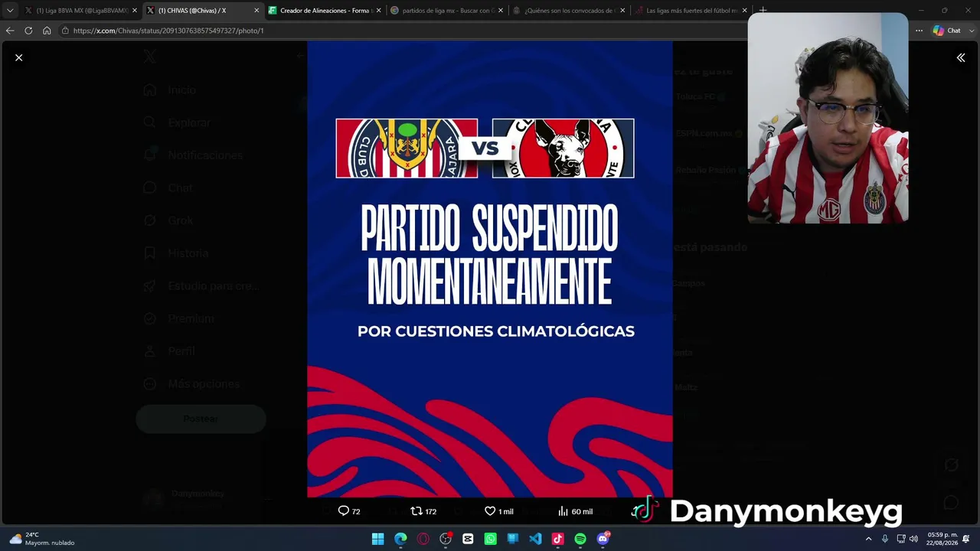Viewport: 980px width, 551px height.
Task: Open the reply comments icon showing 72
Action: (349, 511)
